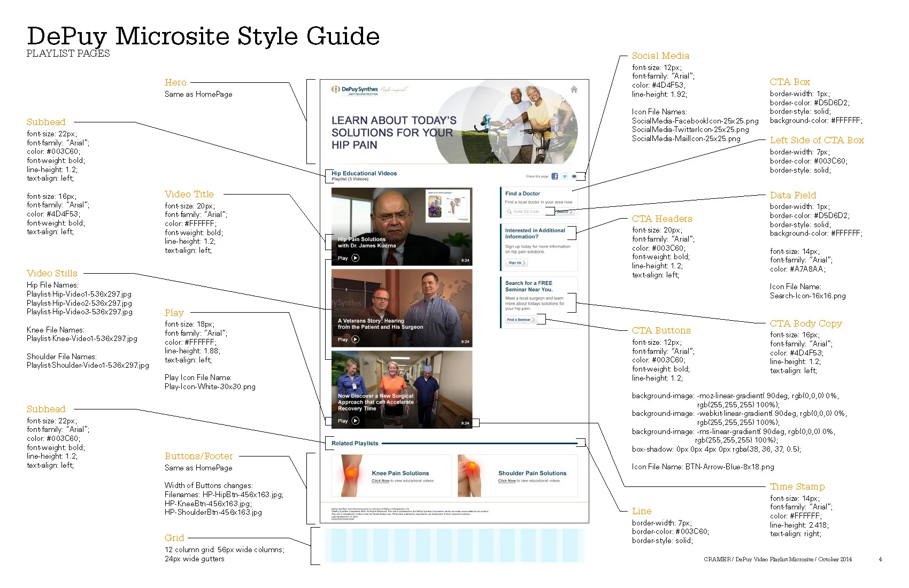Click the orange 'Hero' annotation heading

pos(175,82)
